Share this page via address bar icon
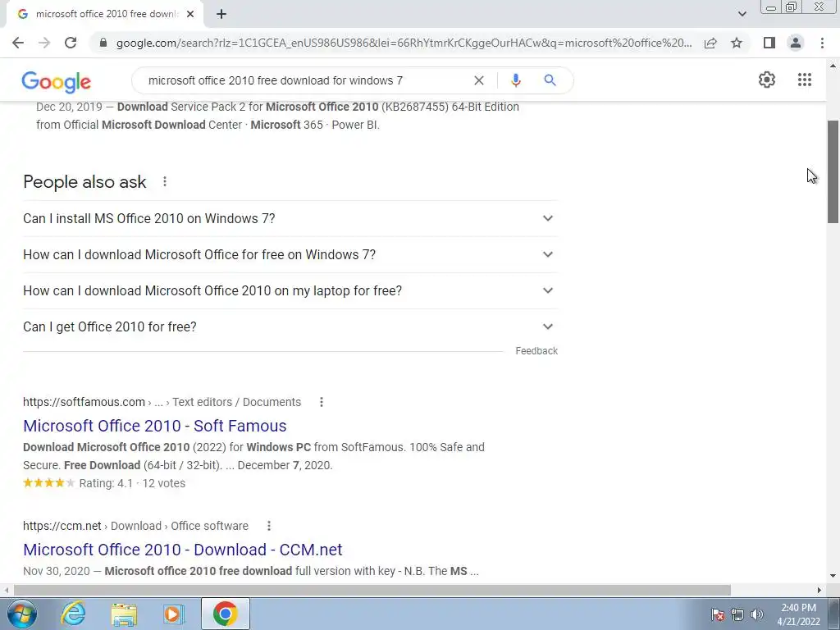Screen dimensions: 840x630 (x=710, y=43)
